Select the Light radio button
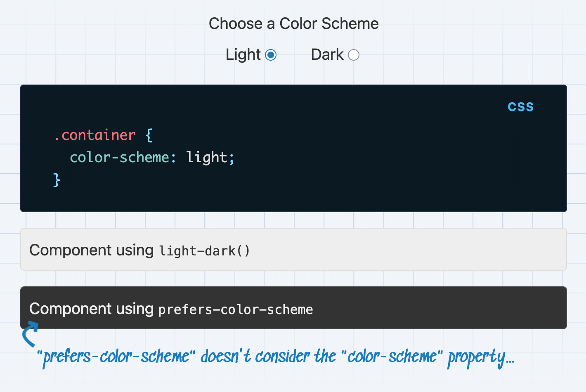The height and width of the screenshot is (392, 586). [270, 54]
